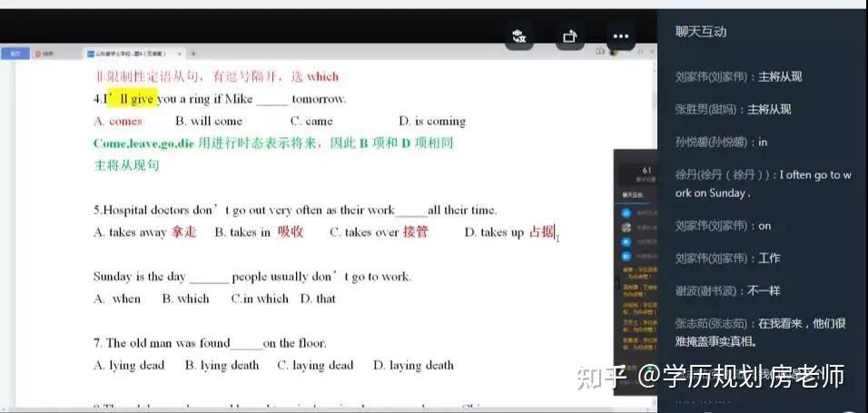Select option D. is coming
Image resolution: width=868 pixels, height=413 pixels.
(432, 122)
